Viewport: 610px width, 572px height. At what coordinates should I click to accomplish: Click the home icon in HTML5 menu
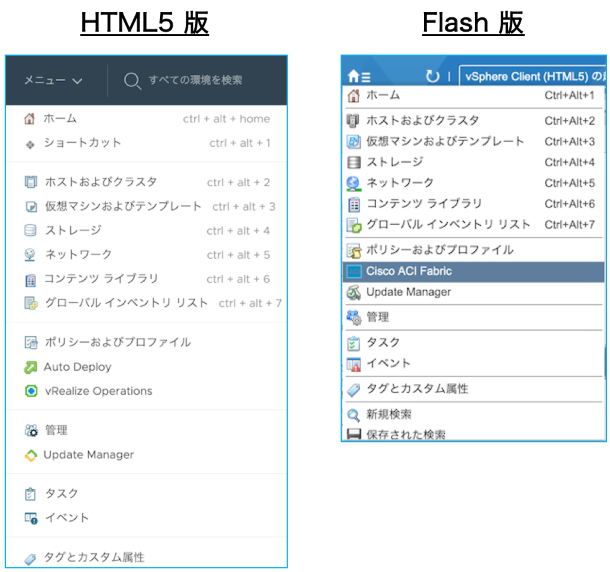pyautogui.click(x=30, y=119)
